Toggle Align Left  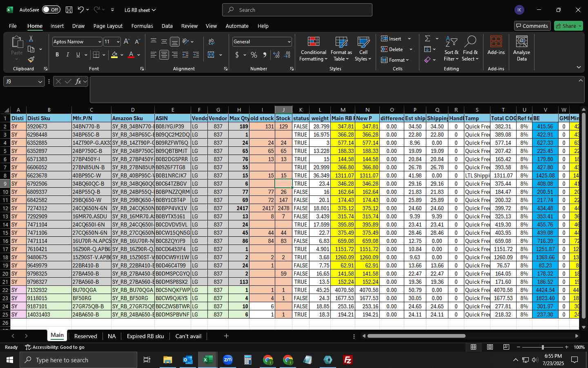154,55
